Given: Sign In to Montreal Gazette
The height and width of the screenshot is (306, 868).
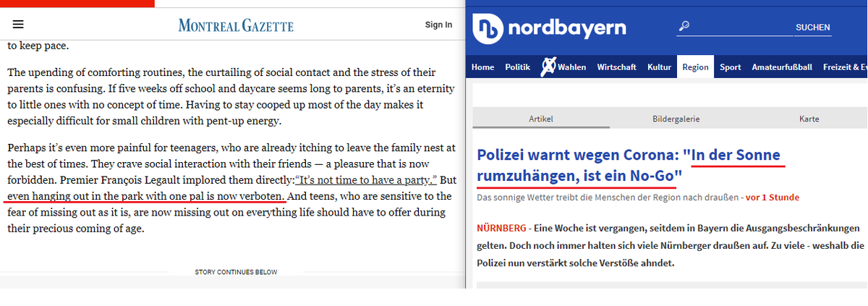Looking at the screenshot, I should click(x=438, y=25).
